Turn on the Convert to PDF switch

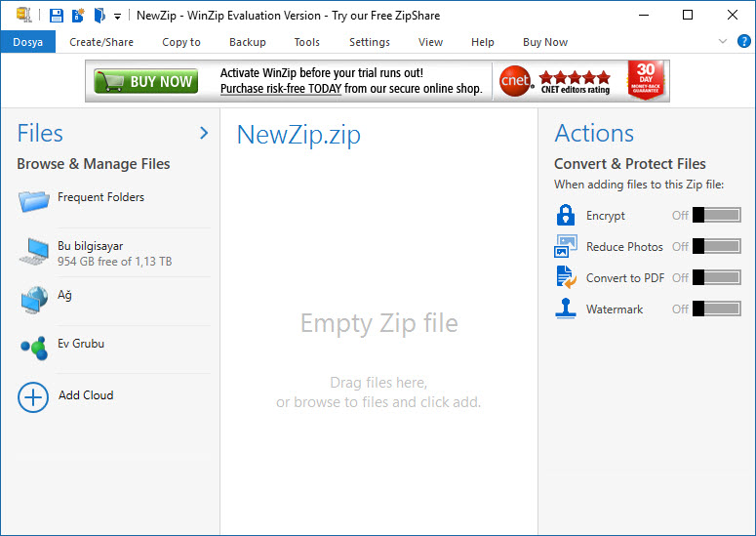click(716, 277)
